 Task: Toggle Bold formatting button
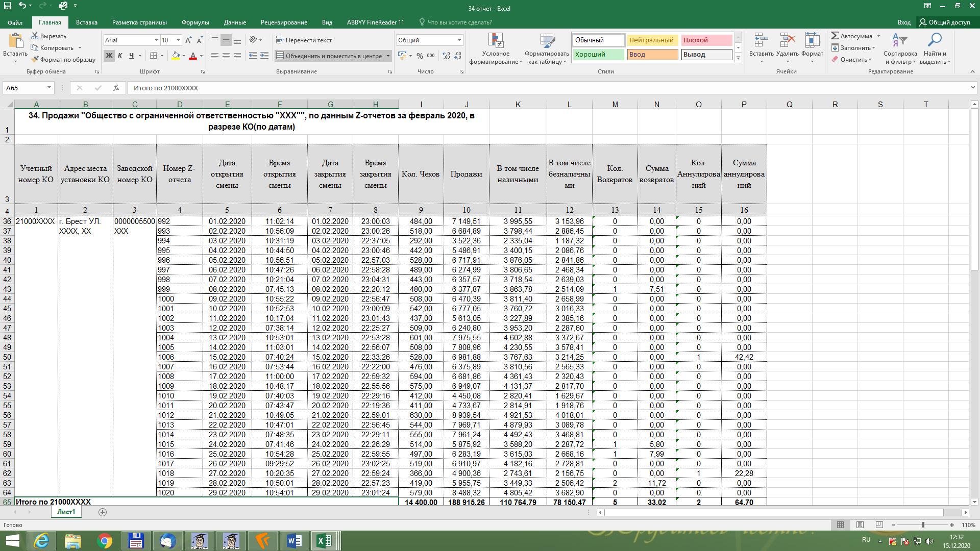click(x=109, y=56)
